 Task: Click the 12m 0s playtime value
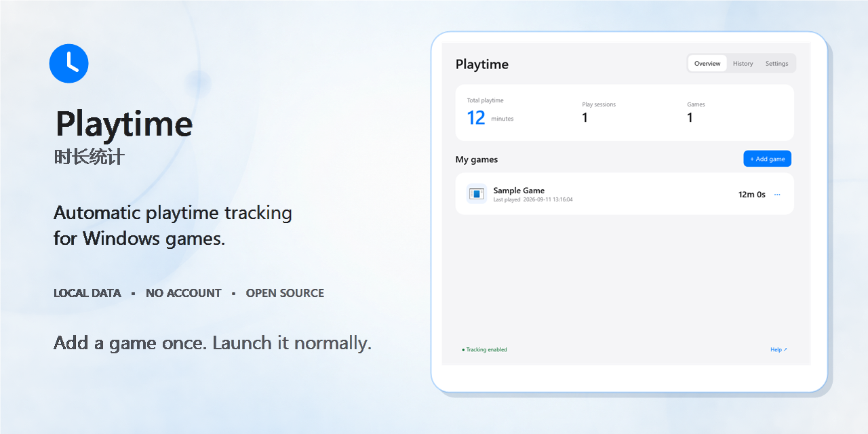(751, 195)
